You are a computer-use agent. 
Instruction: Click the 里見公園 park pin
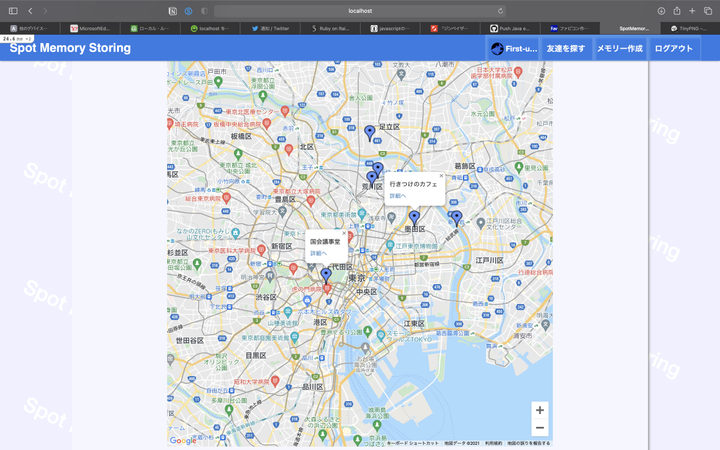519,168
